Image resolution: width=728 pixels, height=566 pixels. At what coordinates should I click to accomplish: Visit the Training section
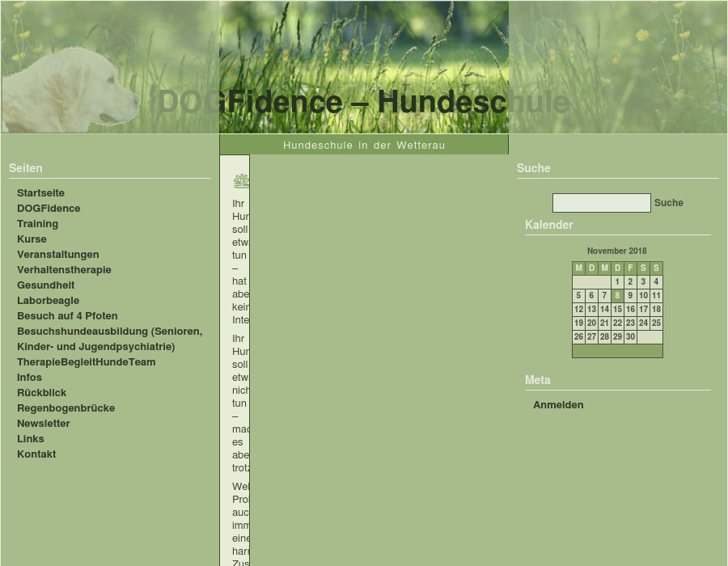(x=37, y=223)
